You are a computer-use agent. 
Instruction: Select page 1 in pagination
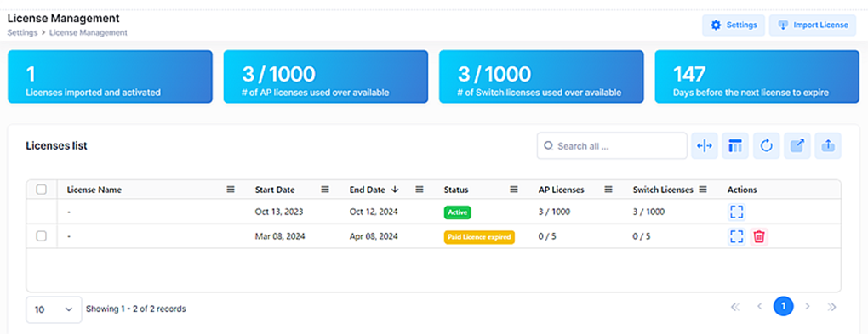(x=783, y=306)
